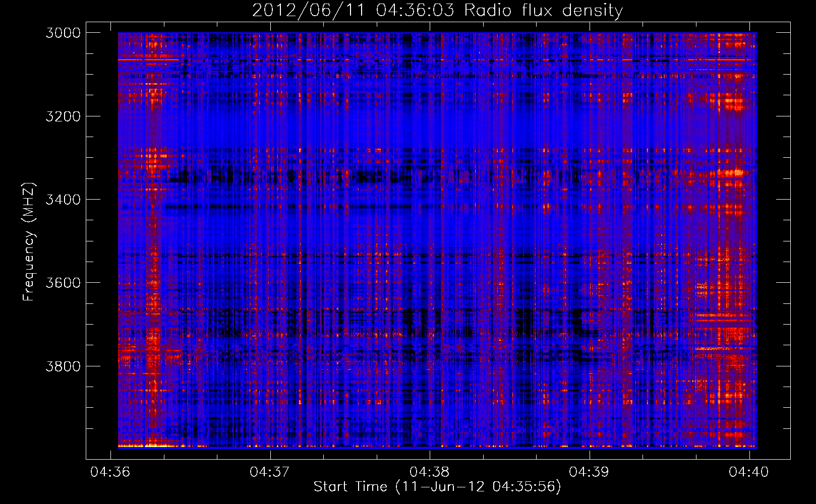
Task: Click the 3600 frequency tick label
Action: tap(63, 283)
